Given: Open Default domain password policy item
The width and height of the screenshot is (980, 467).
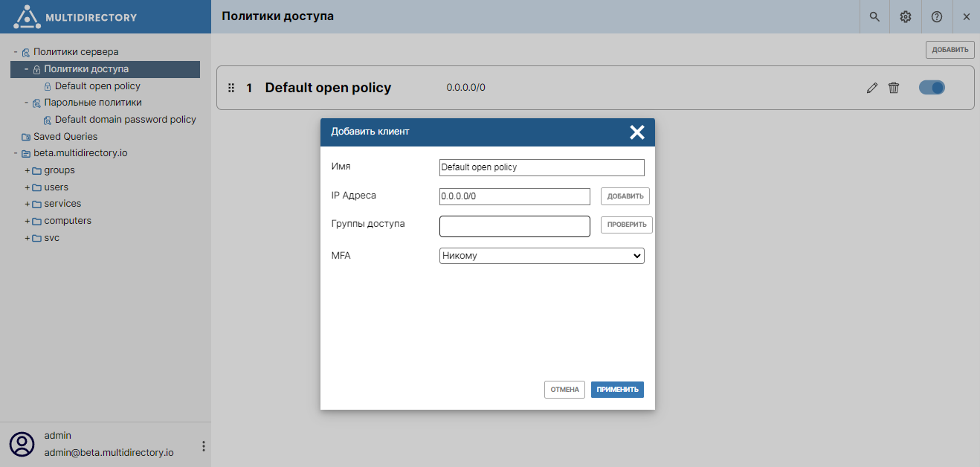Looking at the screenshot, I should point(125,120).
